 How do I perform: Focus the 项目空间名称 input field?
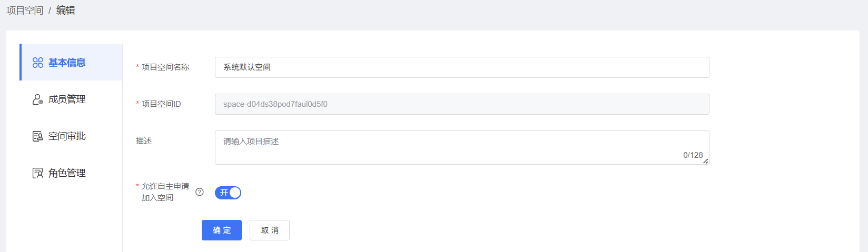click(461, 67)
